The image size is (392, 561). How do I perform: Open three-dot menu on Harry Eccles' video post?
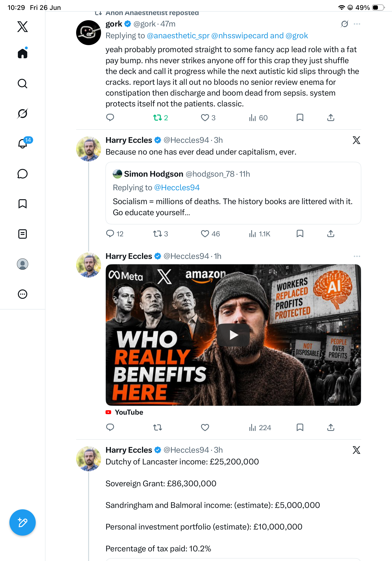click(x=357, y=256)
